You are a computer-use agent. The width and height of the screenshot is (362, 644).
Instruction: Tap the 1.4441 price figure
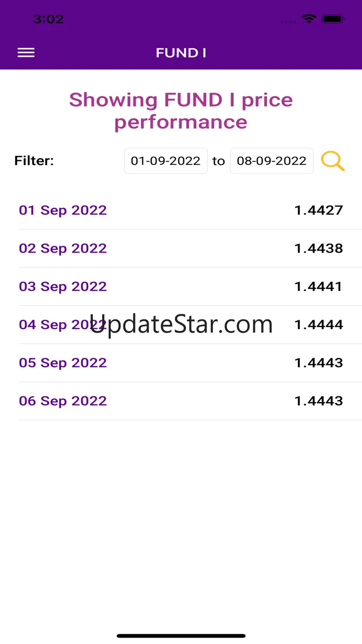[x=318, y=286]
